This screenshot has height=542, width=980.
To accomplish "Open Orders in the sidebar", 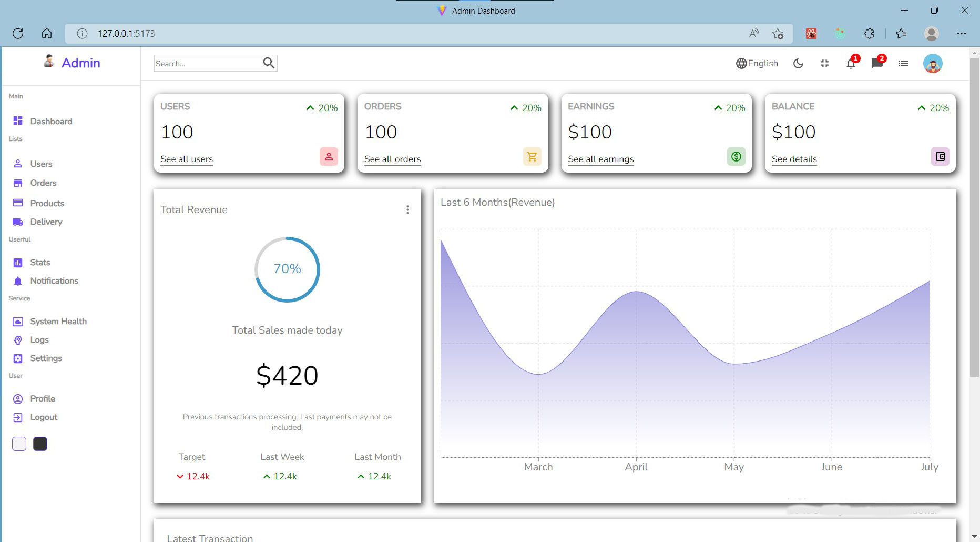I will pyautogui.click(x=34, y=183).
